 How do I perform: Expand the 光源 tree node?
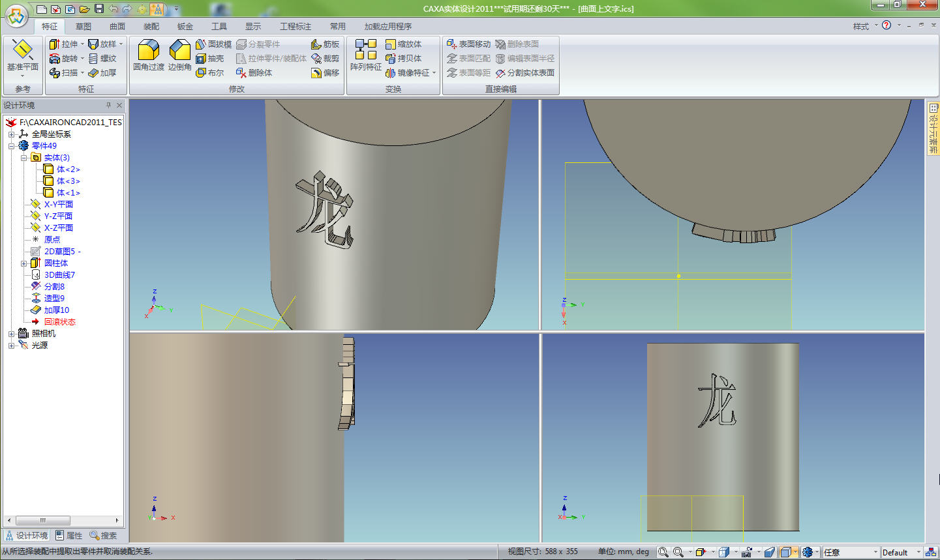point(11,346)
